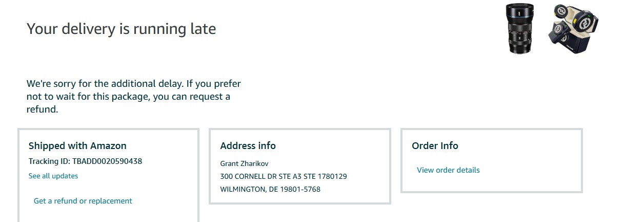Click recipient name Grant Zharikov
The height and width of the screenshot is (222, 644).
(x=244, y=163)
